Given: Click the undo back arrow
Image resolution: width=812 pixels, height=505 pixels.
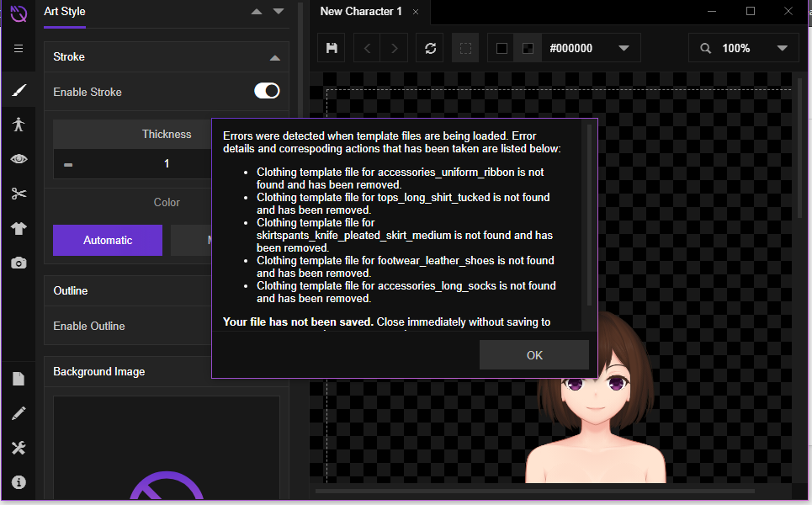Looking at the screenshot, I should point(367,48).
